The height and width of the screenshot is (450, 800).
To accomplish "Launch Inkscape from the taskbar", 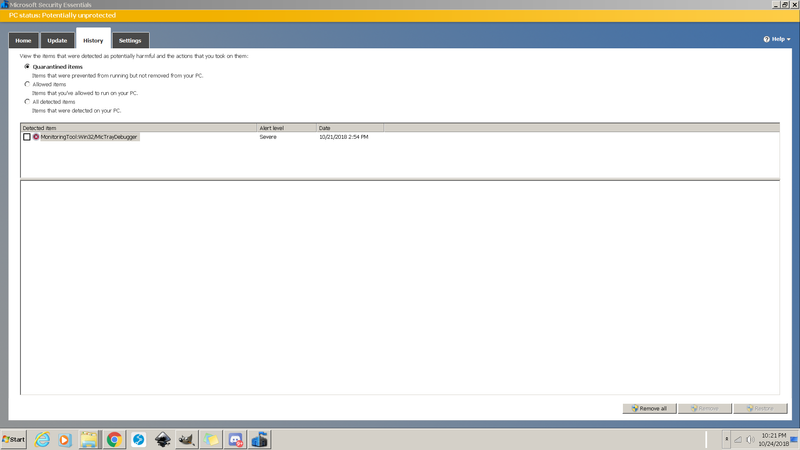I will point(163,439).
